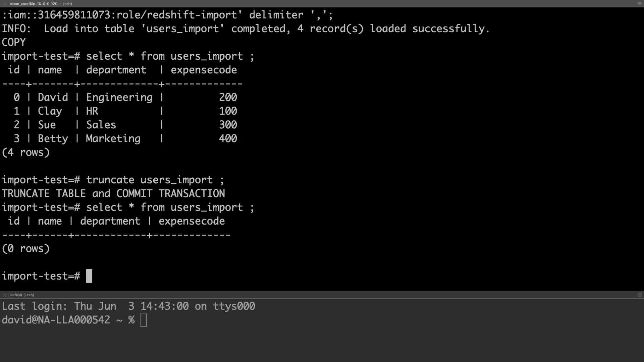Open the Default zsh pane hamburger menu
The image size is (644, 362).
(639, 295)
